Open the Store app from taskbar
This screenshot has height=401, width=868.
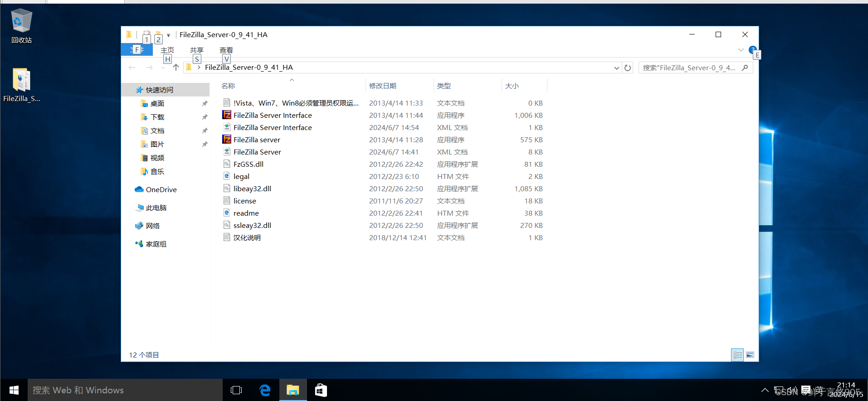tap(321, 390)
